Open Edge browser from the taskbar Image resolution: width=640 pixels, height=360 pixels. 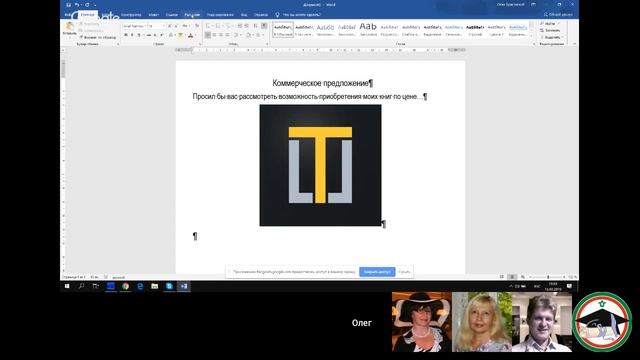pos(140,286)
